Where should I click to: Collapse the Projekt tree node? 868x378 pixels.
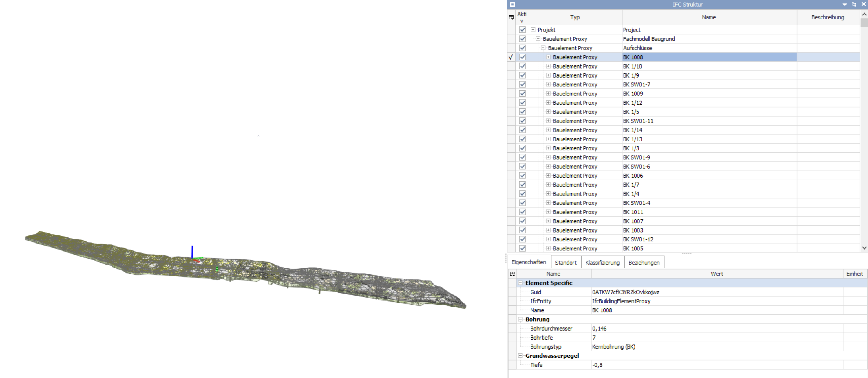tap(533, 30)
